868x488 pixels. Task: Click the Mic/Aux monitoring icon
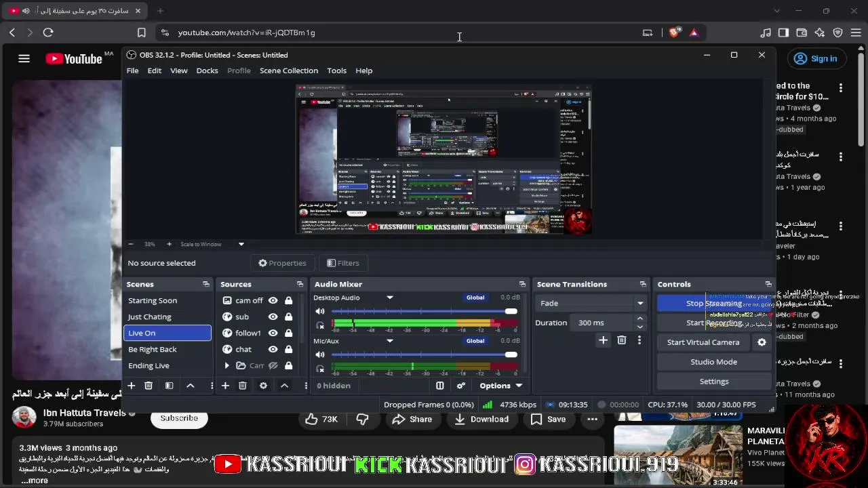click(320, 369)
